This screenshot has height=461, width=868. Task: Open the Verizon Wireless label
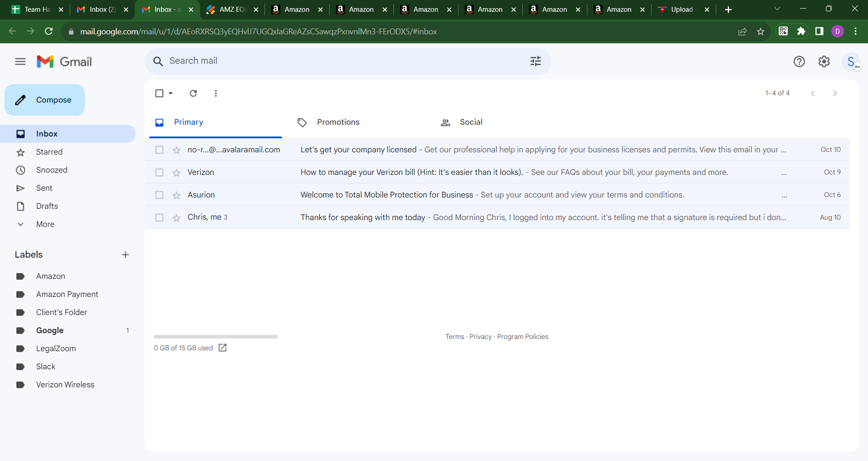click(65, 385)
